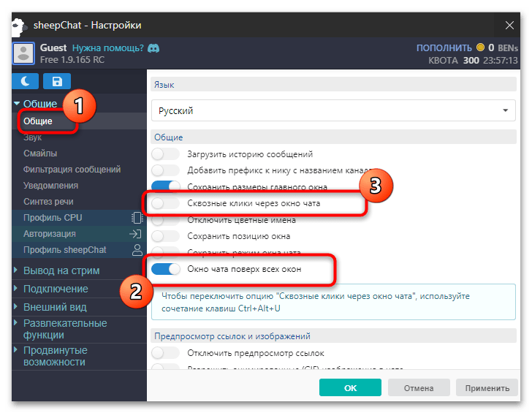Disable Сохранить размеры главного окна toggle
Viewport: 532px width, 413px height.
click(166, 186)
